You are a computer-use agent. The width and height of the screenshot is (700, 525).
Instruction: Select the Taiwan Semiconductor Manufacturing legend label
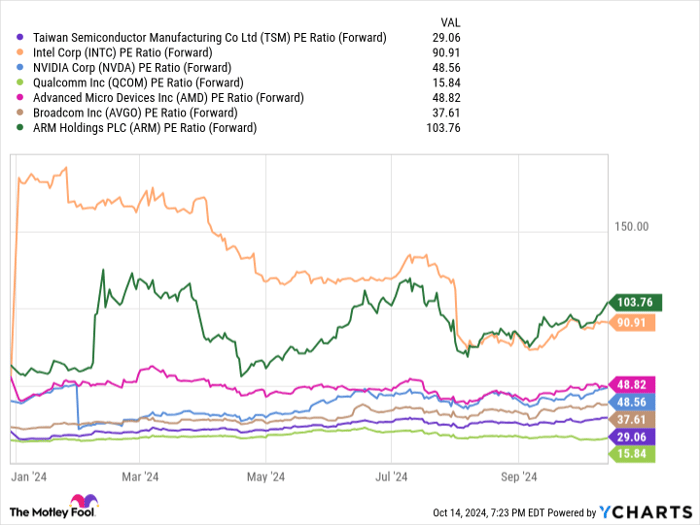[x=209, y=38]
